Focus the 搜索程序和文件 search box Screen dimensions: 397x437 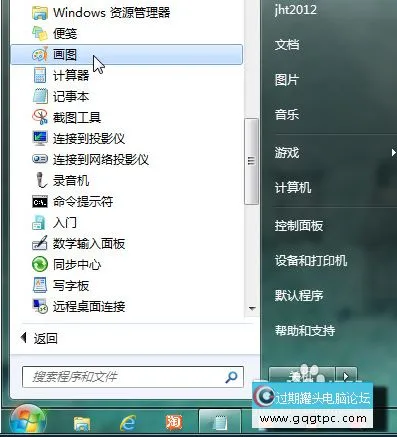133,377
